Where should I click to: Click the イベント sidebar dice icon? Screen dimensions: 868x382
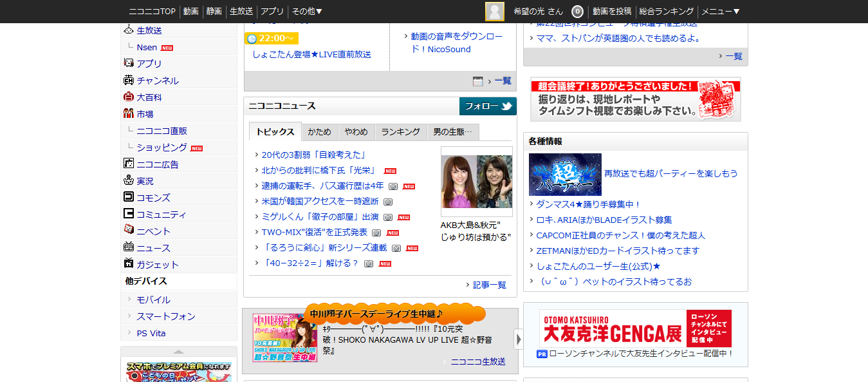click(129, 230)
